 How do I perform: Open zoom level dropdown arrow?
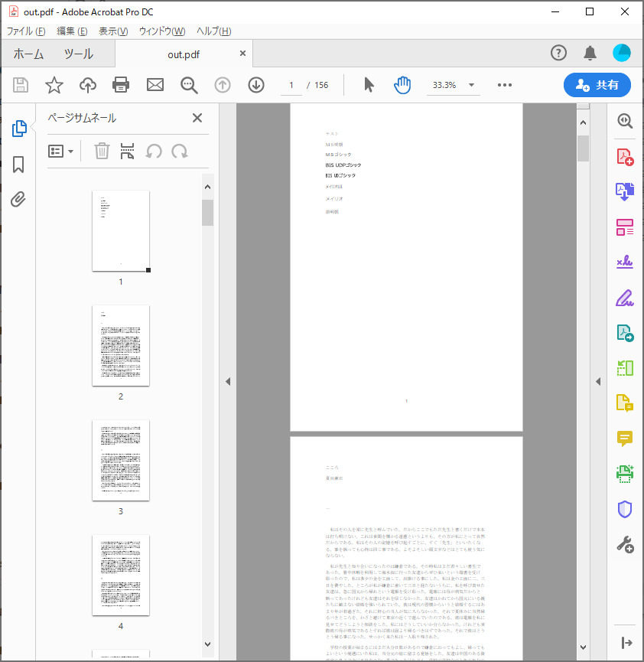471,85
